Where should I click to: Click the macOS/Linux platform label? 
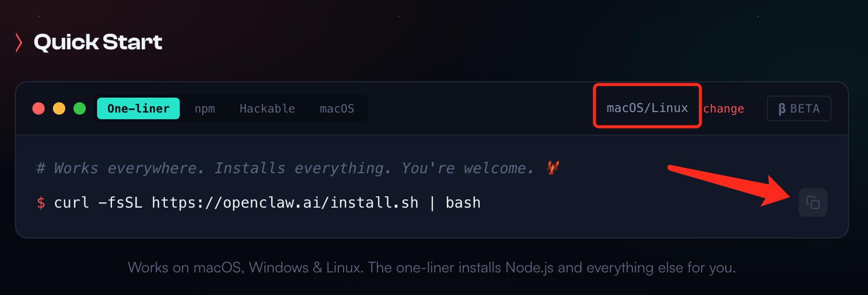(647, 108)
